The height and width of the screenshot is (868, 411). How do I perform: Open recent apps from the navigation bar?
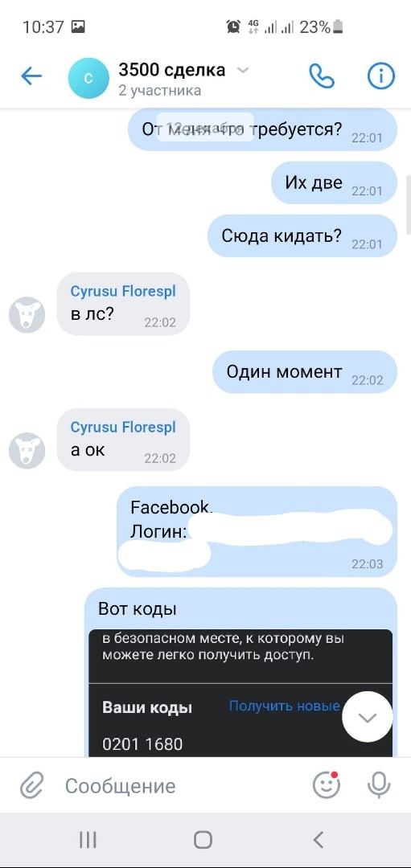coord(88,840)
